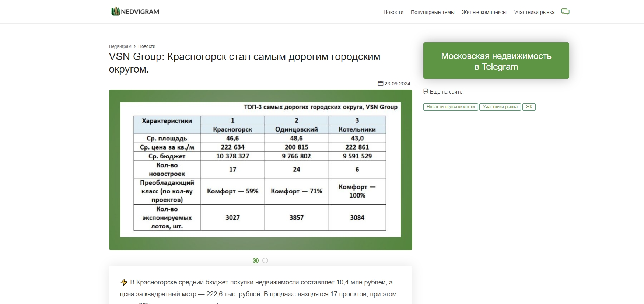Screen dimensions: 644x304
Task: Click the green chat icon in the header
Action: 565,11
